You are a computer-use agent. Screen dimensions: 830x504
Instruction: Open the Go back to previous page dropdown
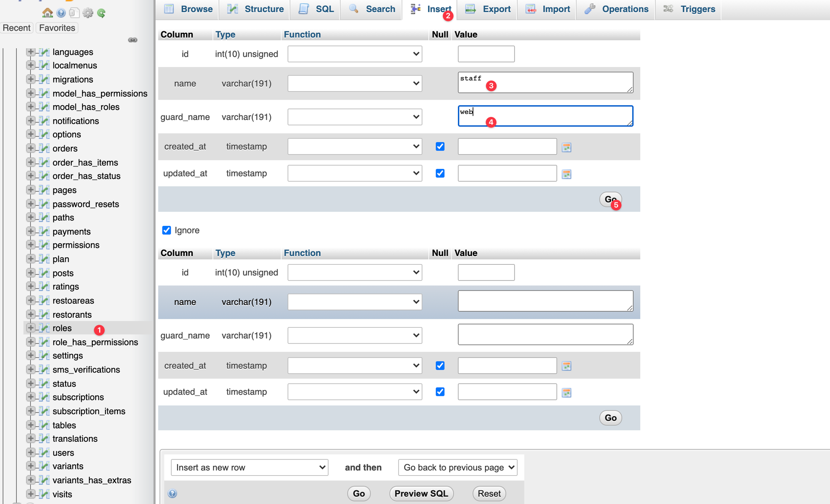(458, 467)
